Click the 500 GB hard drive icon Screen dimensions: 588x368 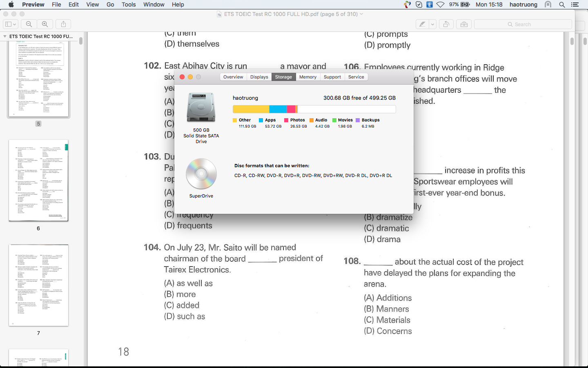click(201, 107)
